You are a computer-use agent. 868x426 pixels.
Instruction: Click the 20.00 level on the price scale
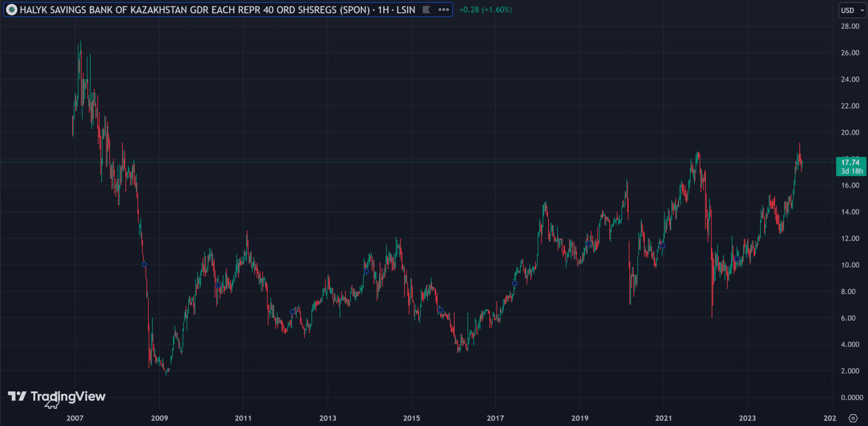pyautogui.click(x=850, y=132)
